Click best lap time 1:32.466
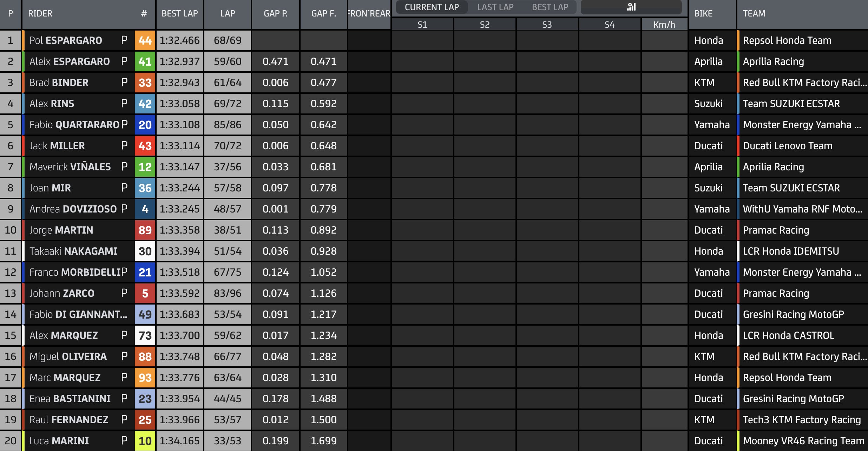The width and height of the screenshot is (868, 451). [x=179, y=40]
